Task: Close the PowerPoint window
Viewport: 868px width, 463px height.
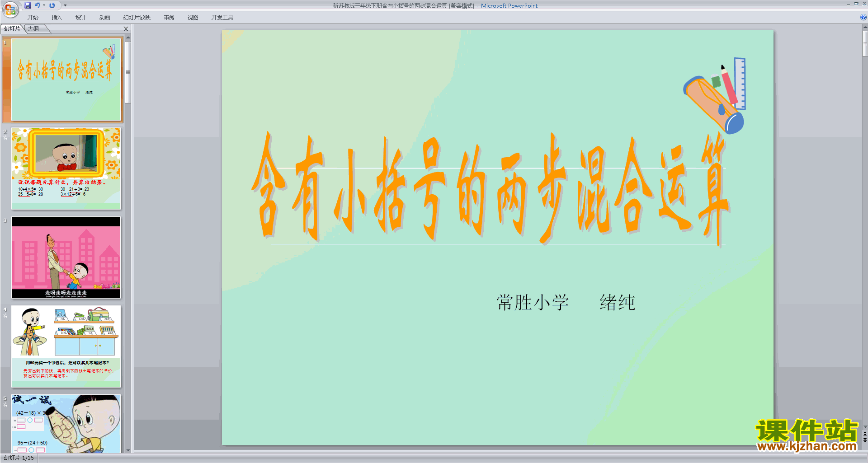Action: (864, 4)
